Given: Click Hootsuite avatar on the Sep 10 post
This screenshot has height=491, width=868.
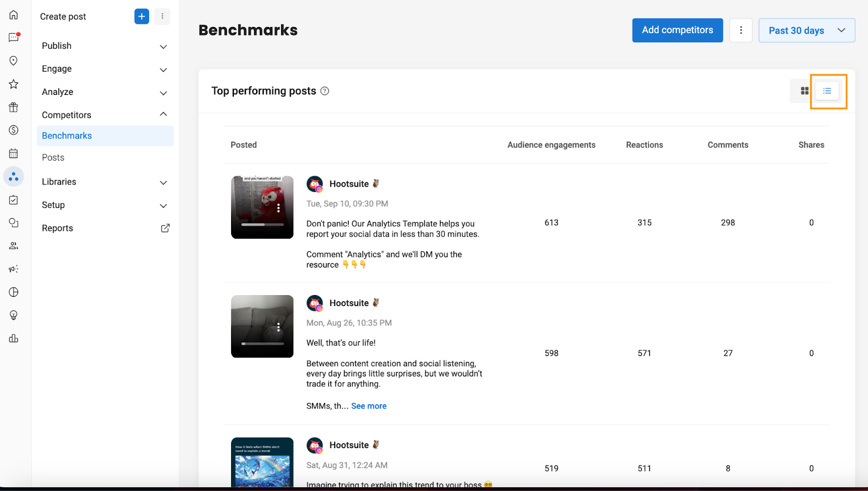Looking at the screenshot, I should point(315,184).
